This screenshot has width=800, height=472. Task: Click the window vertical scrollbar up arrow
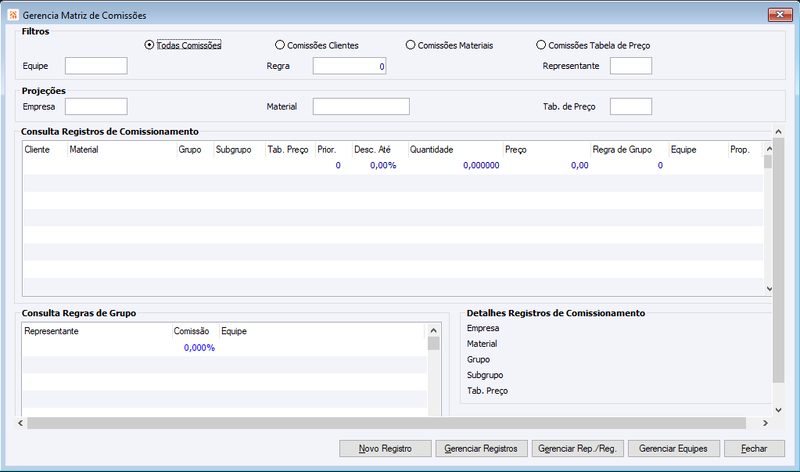[x=779, y=132]
